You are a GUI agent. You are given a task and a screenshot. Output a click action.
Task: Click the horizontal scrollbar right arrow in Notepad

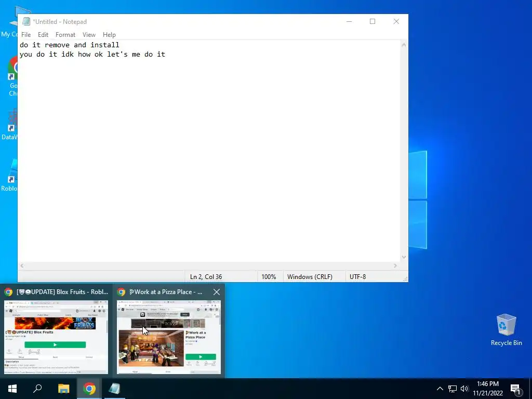click(395, 265)
